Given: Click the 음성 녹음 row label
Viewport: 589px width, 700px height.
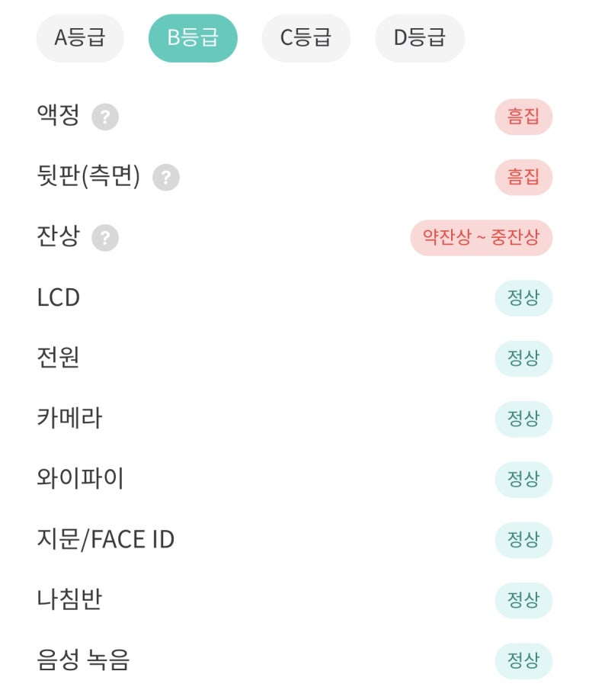Looking at the screenshot, I should pos(83,660).
